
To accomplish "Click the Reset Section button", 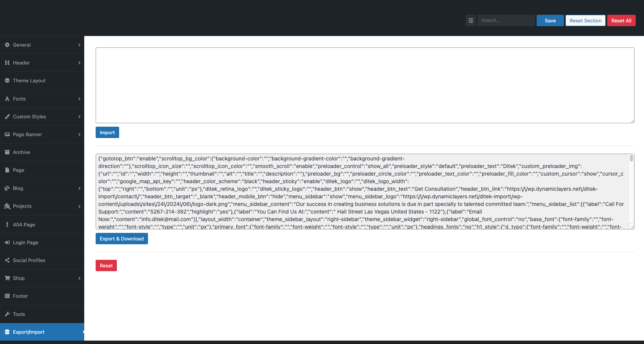I will (586, 20).
